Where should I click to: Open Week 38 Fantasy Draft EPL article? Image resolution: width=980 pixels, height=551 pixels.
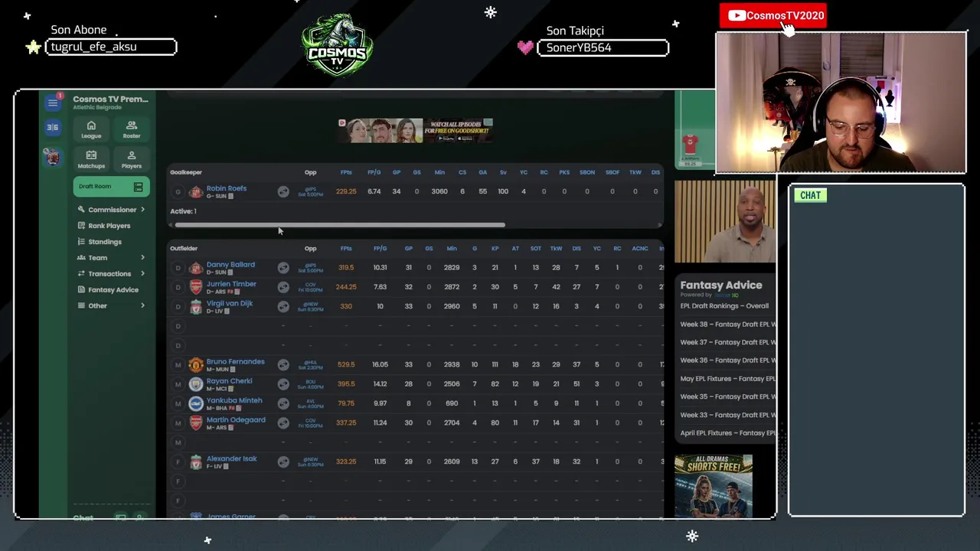tap(727, 324)
